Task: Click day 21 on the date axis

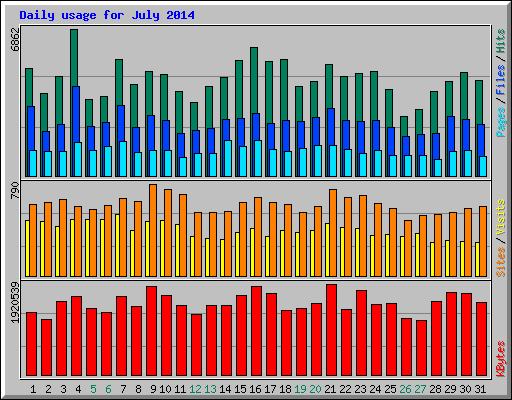Action: (330, 389)
